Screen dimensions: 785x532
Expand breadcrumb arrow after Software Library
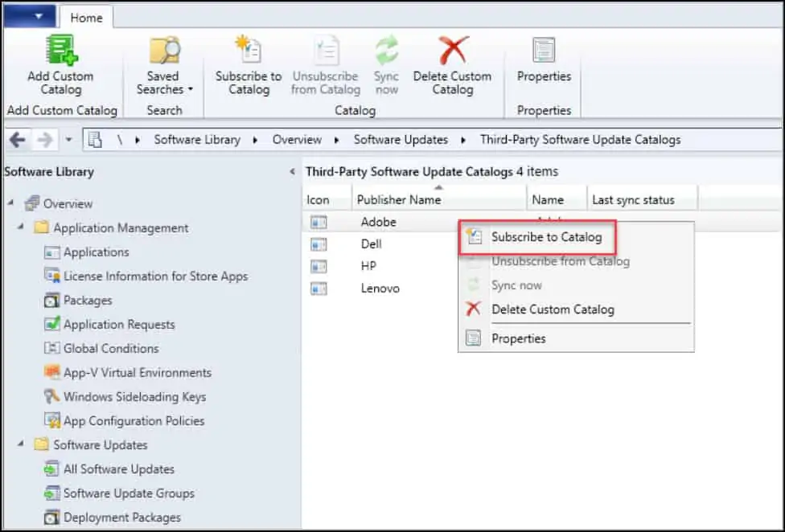click(255, 140)
